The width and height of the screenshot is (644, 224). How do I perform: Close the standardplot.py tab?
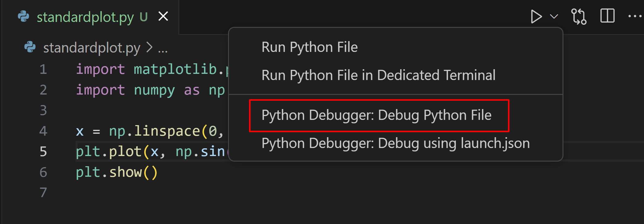coord(163,16)
